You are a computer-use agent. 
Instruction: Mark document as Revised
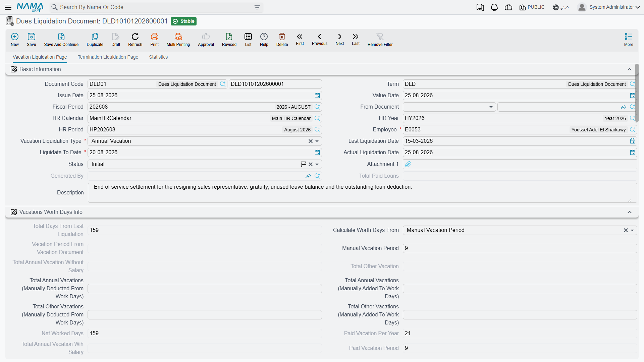coord(229,39)
